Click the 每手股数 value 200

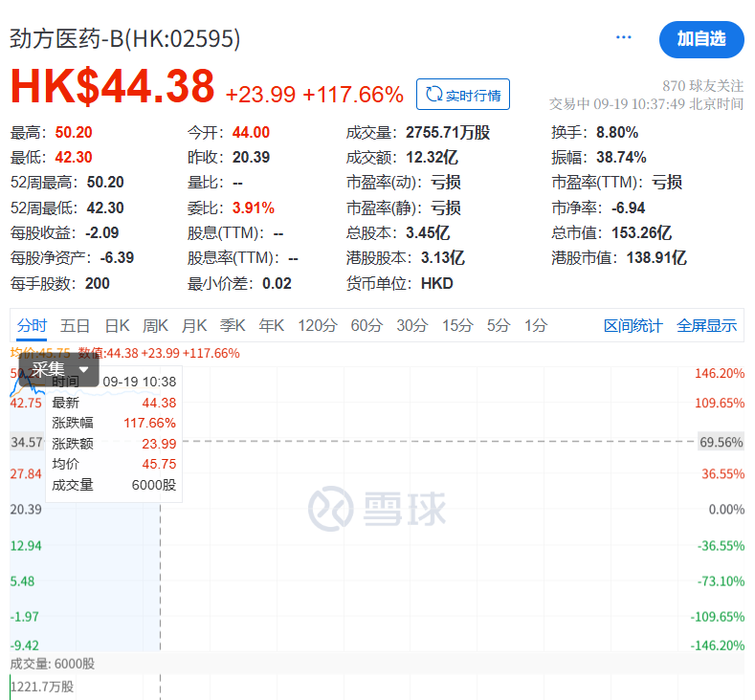[98, 283]
